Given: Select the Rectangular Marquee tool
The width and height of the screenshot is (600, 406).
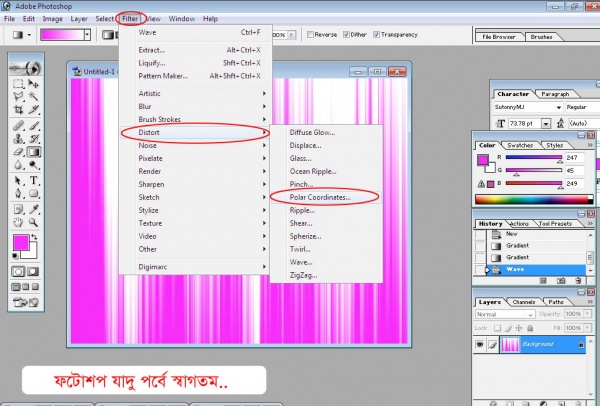Looking at the screenshot, I should point(18,84).
